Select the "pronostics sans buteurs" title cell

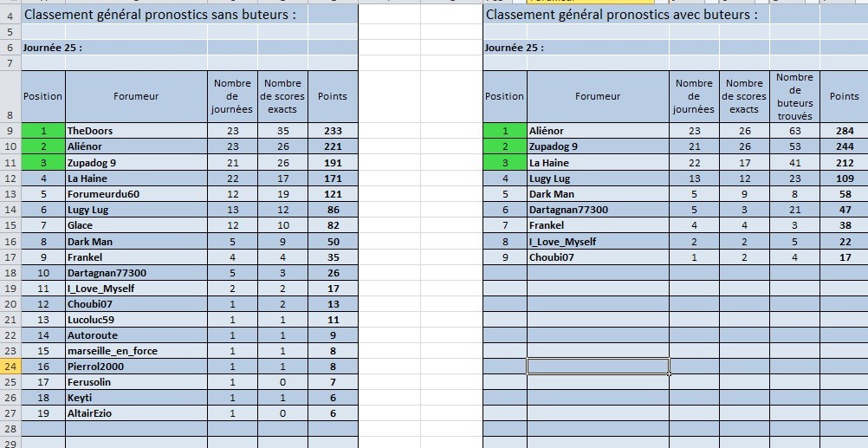coord(159,15)
